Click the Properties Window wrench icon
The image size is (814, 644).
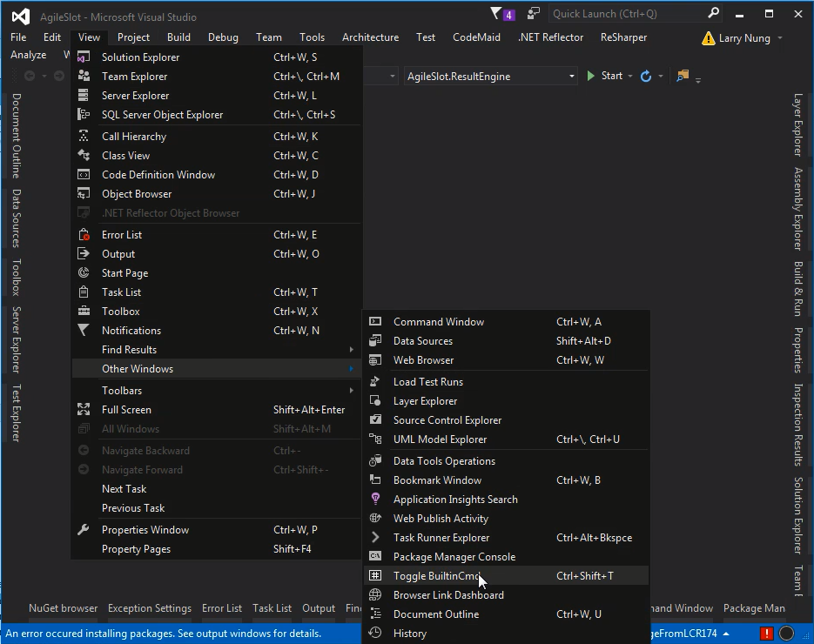pos(84,530)
